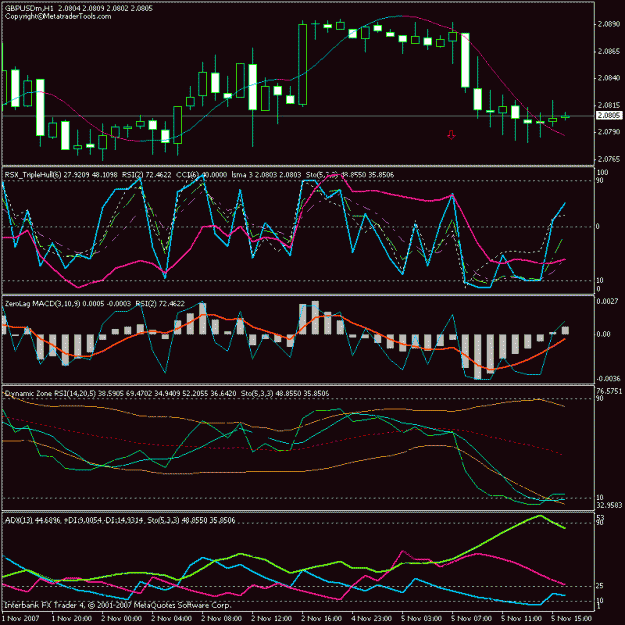This screenshot has height=625, width=625.
Task: Click the 53 scale value in ADX panel
Action: pos(600,517)
